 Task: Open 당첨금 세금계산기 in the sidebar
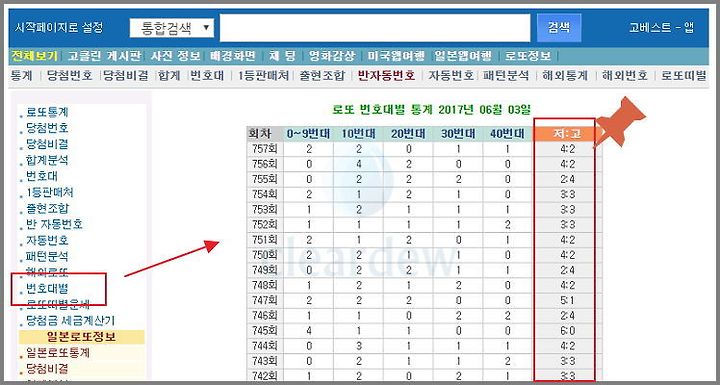pyautogui.click(x=70, y=321)
